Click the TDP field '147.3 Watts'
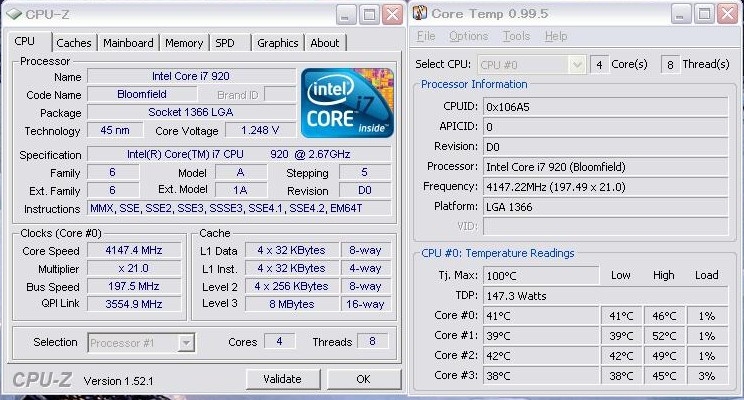This screenshot has width=744, height=400. coord(605,296)
